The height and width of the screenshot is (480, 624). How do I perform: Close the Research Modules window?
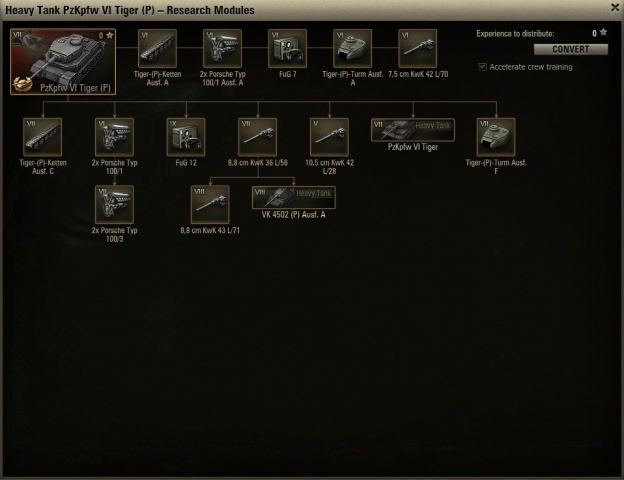click(615, 8)
